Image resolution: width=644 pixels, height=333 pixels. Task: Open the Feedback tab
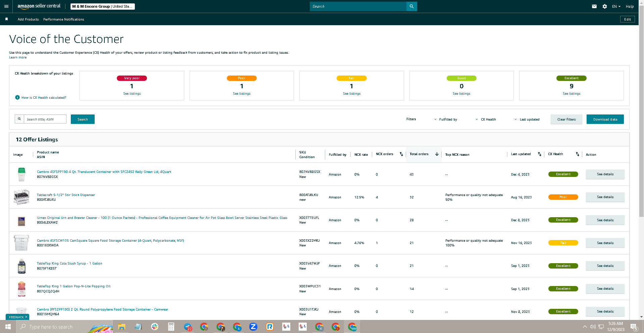(16, 317)
